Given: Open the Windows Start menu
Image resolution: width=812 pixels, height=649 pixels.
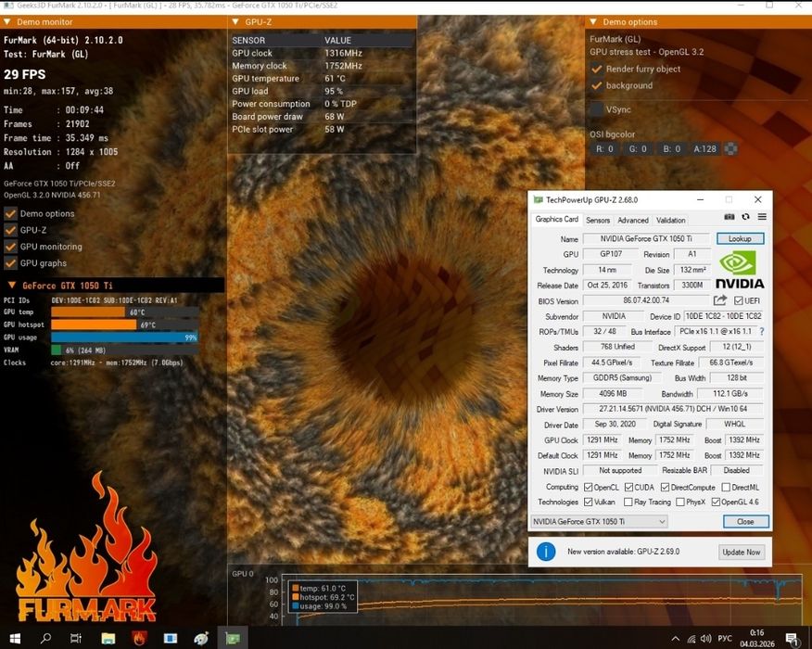Looking at the screenshot, I should pyautogui.click(x=15, y=638).
